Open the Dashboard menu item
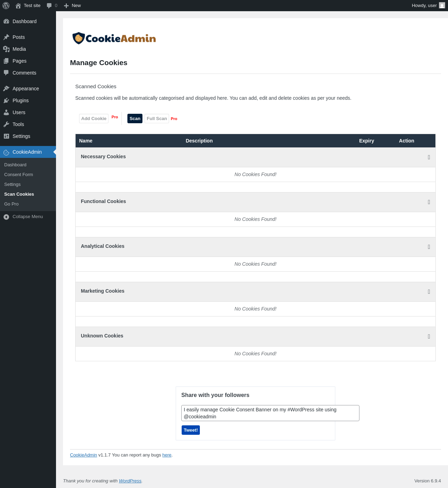Image resolution: width=448 pixels, height=488 pixels. (x=28, y=21)
